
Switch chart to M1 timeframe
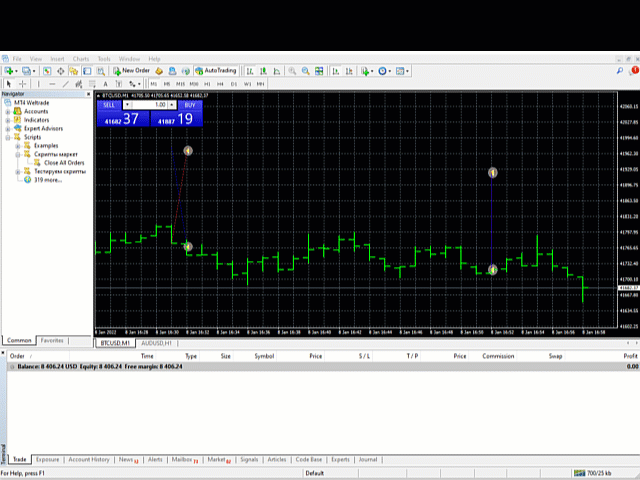153,84
